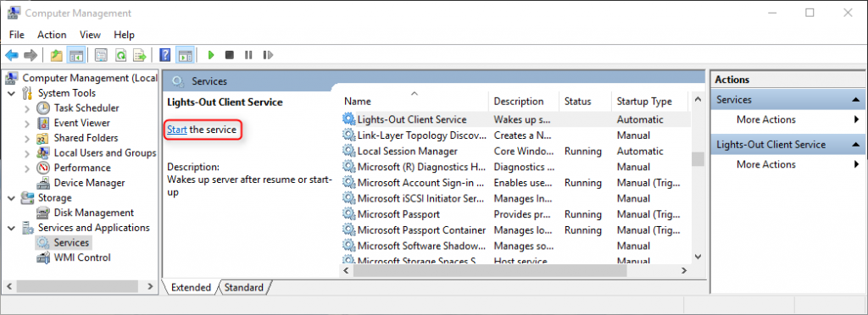868x315 pixels.
Task: Collapse the Services section in Actions pane
Action: (856, 100)
